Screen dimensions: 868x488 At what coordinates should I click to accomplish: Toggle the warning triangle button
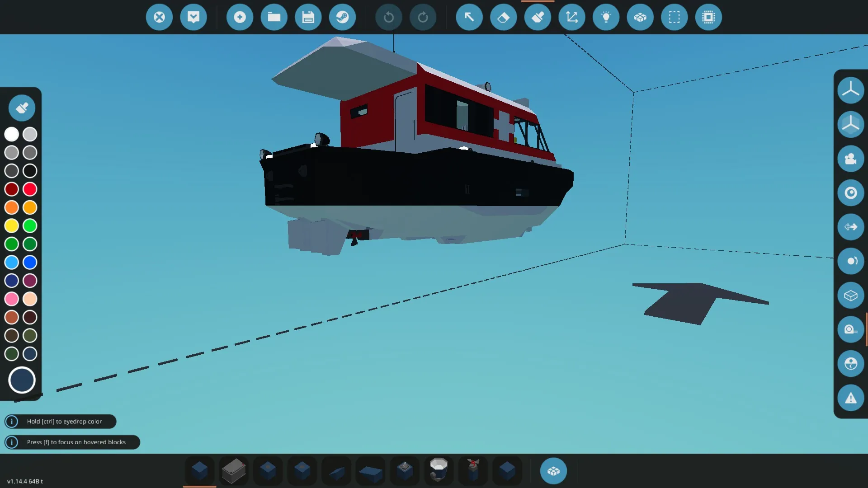coord(850,398)
